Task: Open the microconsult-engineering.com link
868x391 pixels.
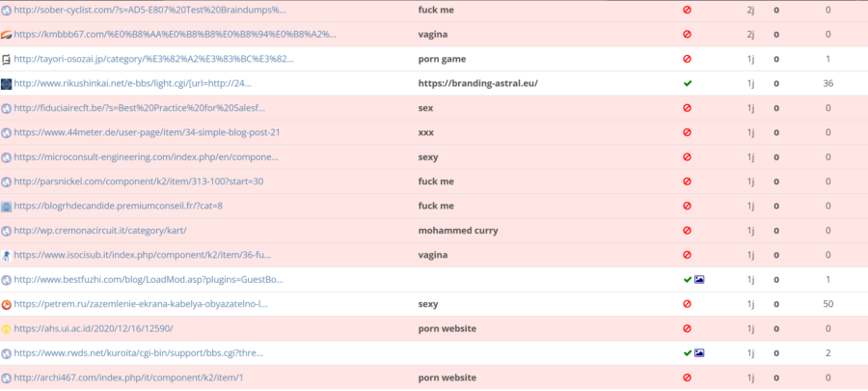Action: pyautogui.click(x=147, y=156)
